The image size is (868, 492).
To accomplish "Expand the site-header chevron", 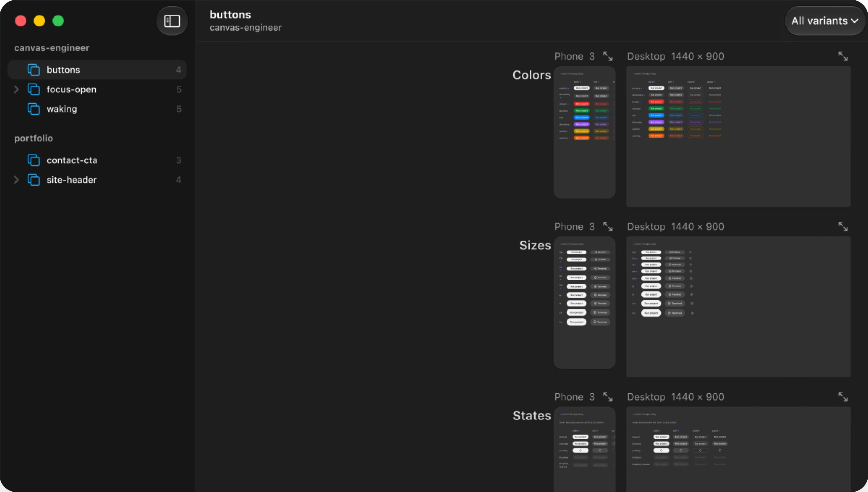I will 16,180.
